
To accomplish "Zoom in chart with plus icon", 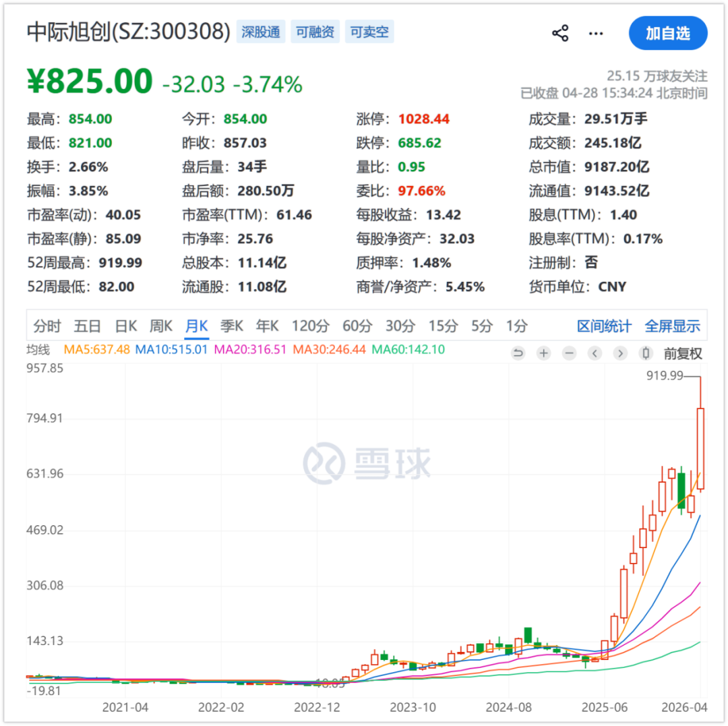I will (x=544, y=353).
